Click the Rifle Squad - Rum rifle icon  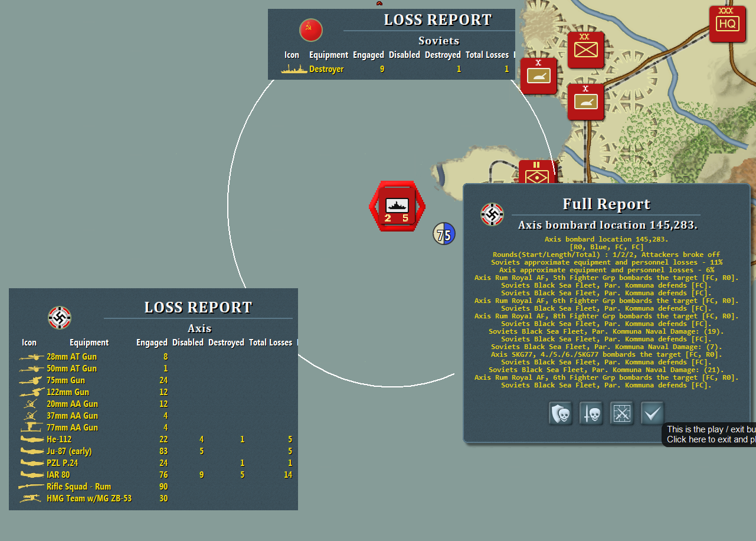30,487
